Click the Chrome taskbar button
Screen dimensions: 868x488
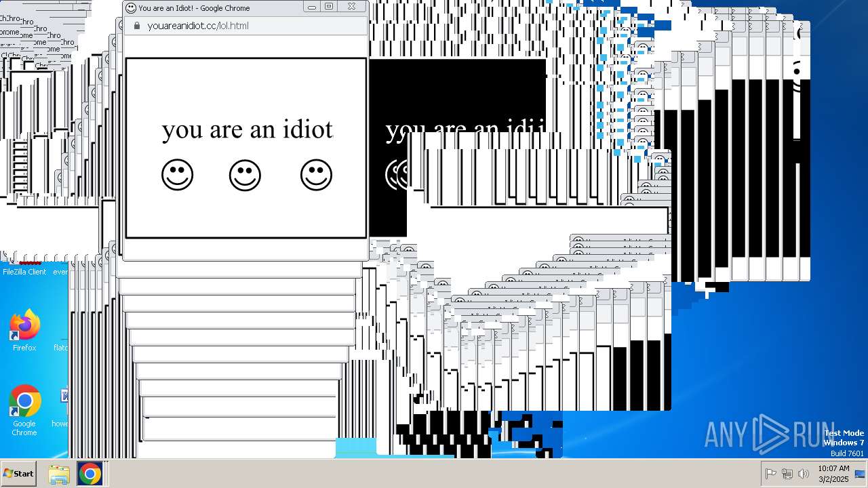[90, 474]
